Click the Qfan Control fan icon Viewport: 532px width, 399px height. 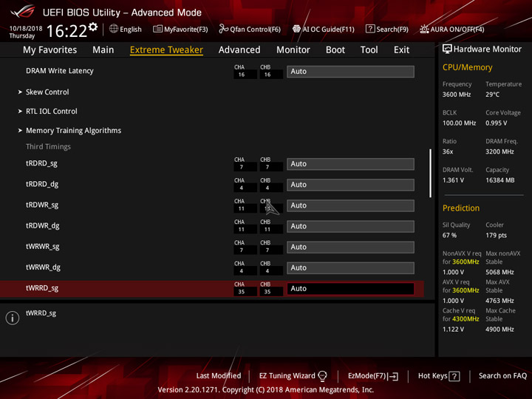click(x=223, y=29)
